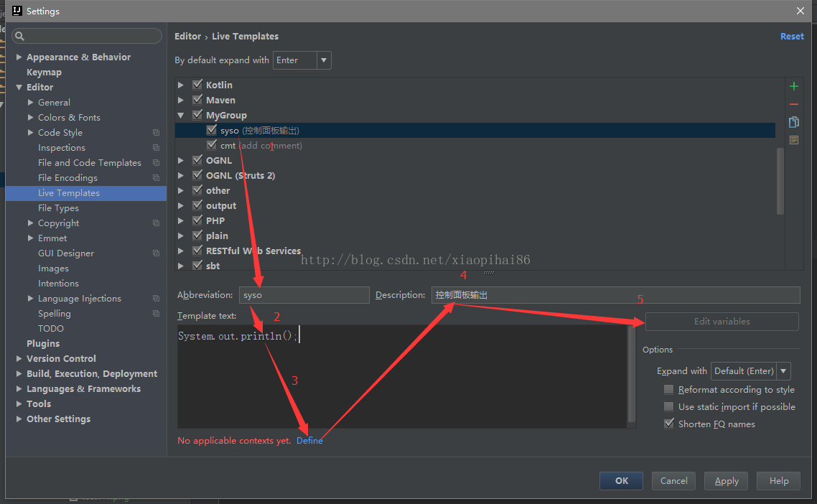Screen dimensions: 817x504
Task: Open Images settings page
Action: coord(53,269)
